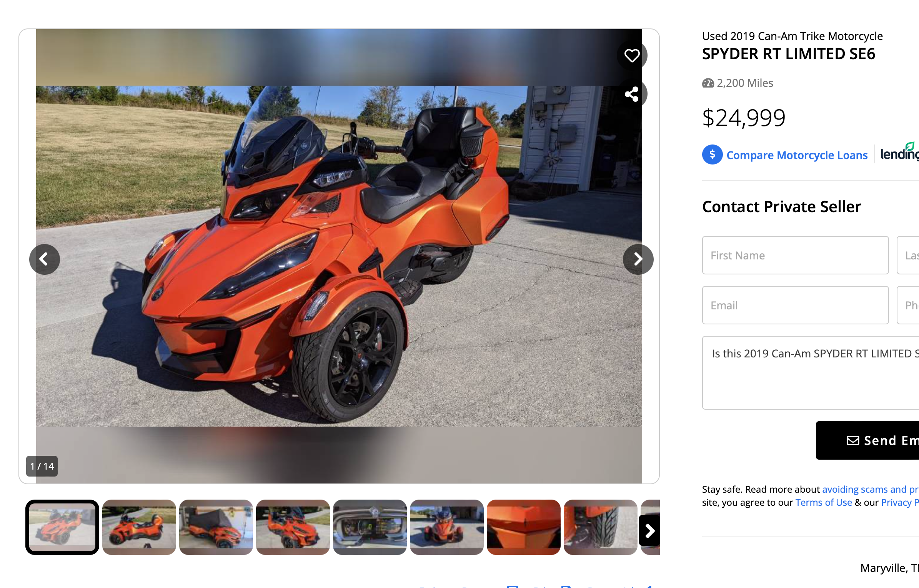This screenshot has width=919, height=588.
Task: Click into the First Name field
Action: (x=795, y=255)
